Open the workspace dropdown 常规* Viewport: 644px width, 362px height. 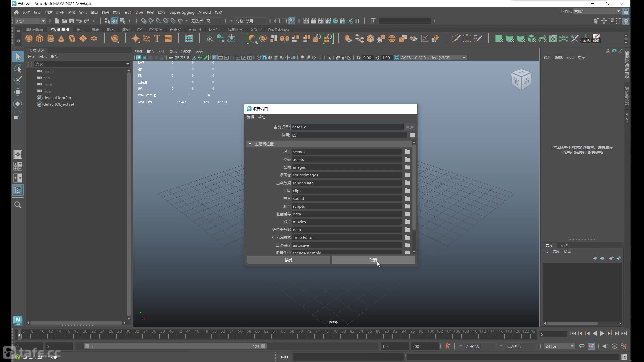(597, 11)
